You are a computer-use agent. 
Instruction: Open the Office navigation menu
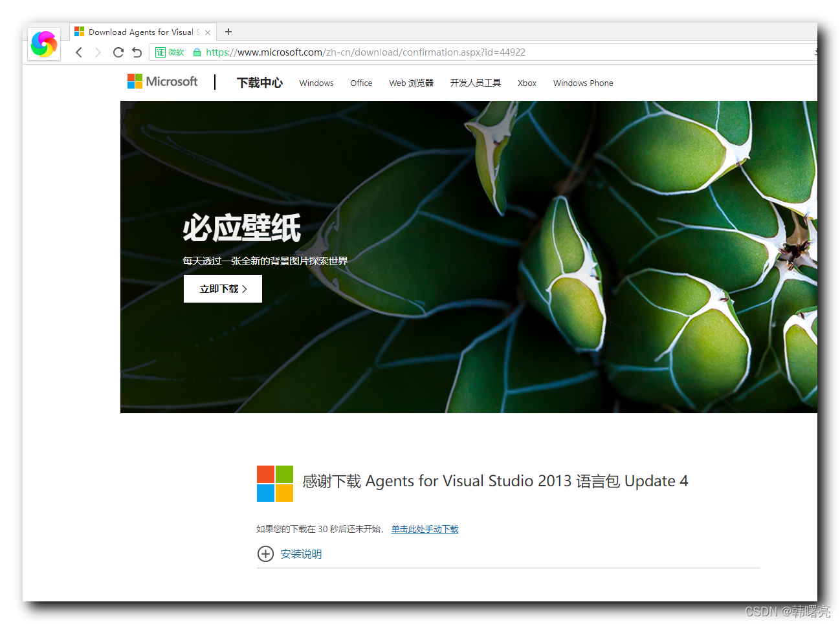coord(361,83)
